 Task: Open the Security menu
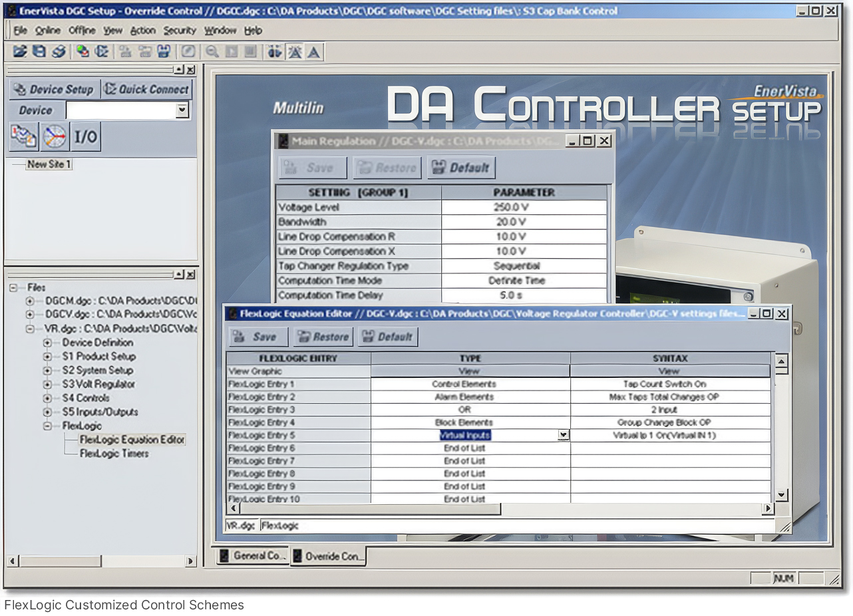coord(180,31)
